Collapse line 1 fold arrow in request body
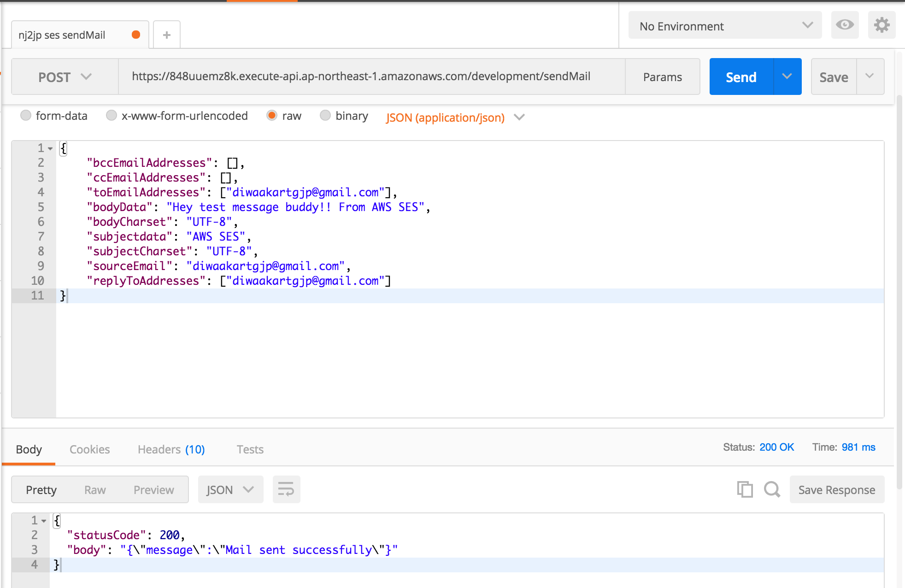The height and width of the screenshot is (588, 905). click(x=50, y=148)
